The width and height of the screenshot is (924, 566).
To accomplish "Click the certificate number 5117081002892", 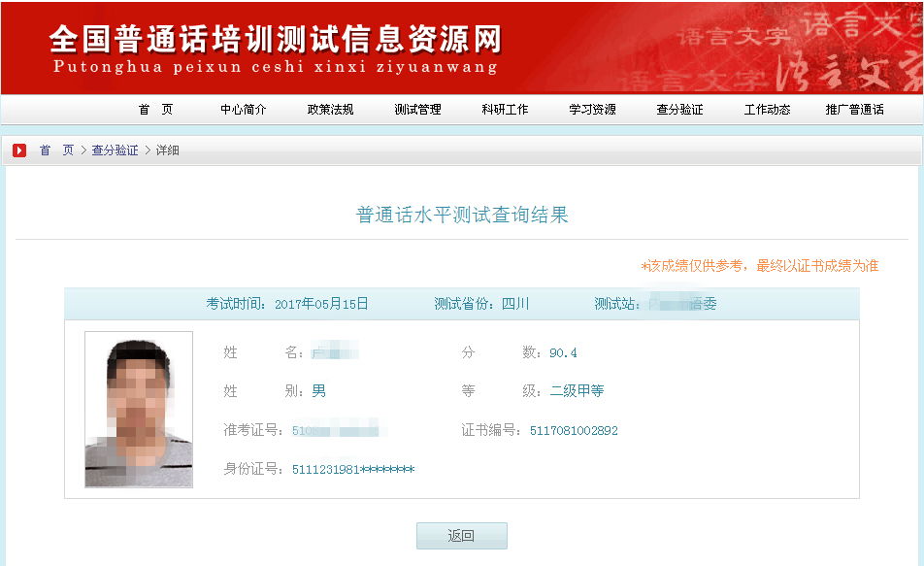I will 574,430.
